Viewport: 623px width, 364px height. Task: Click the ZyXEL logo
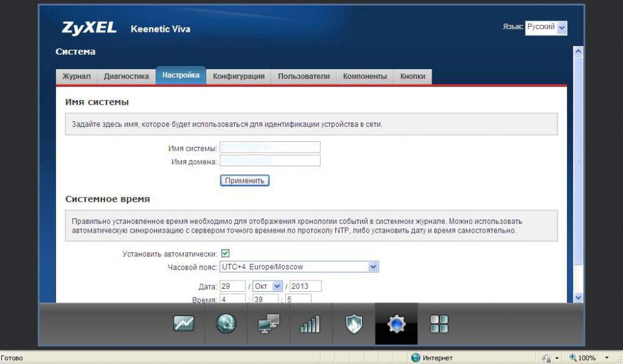(x=89, y=28)
